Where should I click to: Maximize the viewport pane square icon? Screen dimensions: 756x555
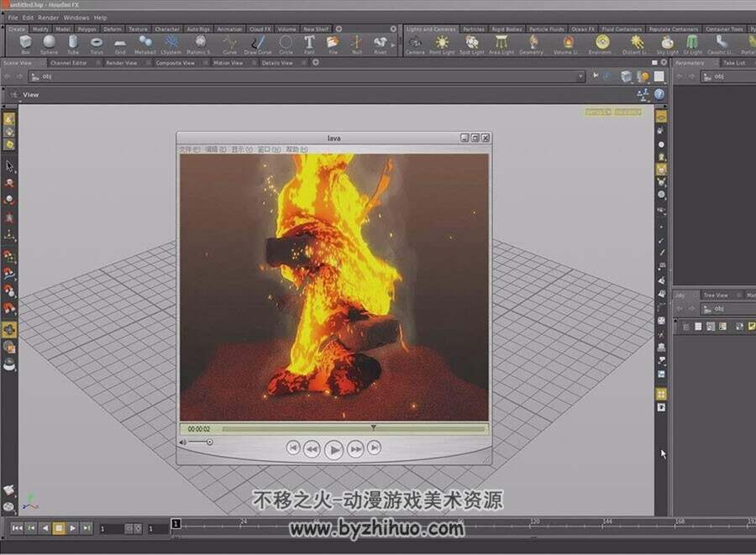tap(654, 63)
